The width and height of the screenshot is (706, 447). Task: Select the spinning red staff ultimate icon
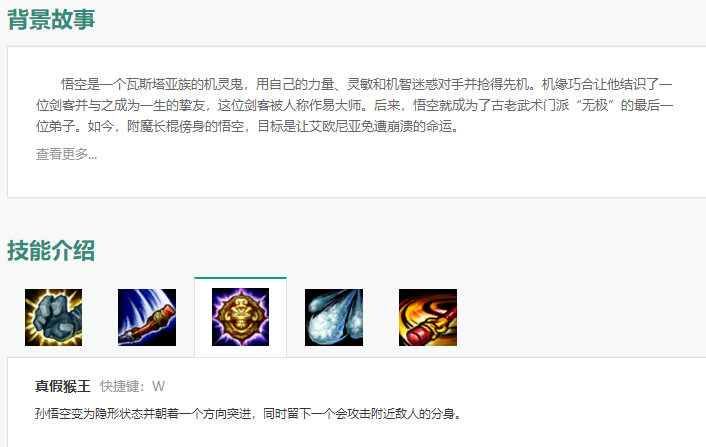(428, 317)
